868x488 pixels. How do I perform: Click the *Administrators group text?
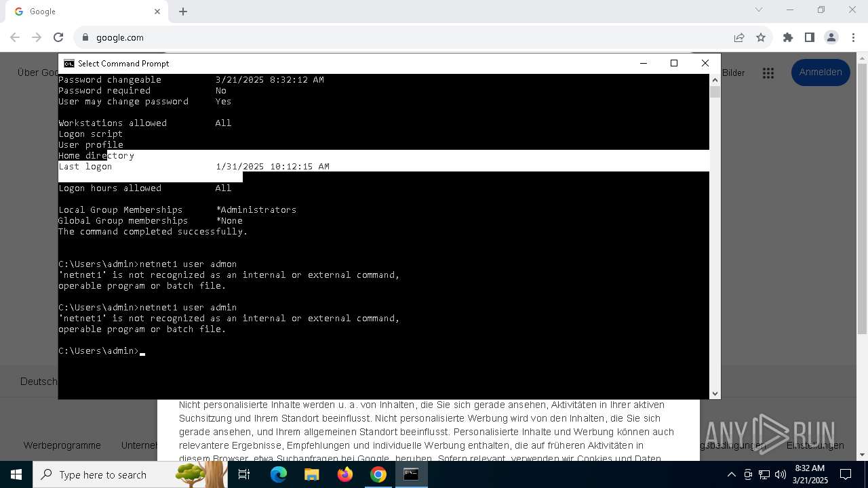[x=256, y=210]
